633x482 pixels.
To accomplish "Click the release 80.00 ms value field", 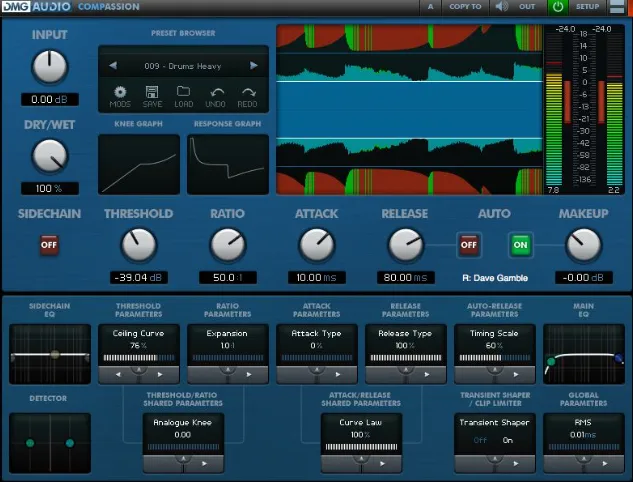I will click(405, 278).
